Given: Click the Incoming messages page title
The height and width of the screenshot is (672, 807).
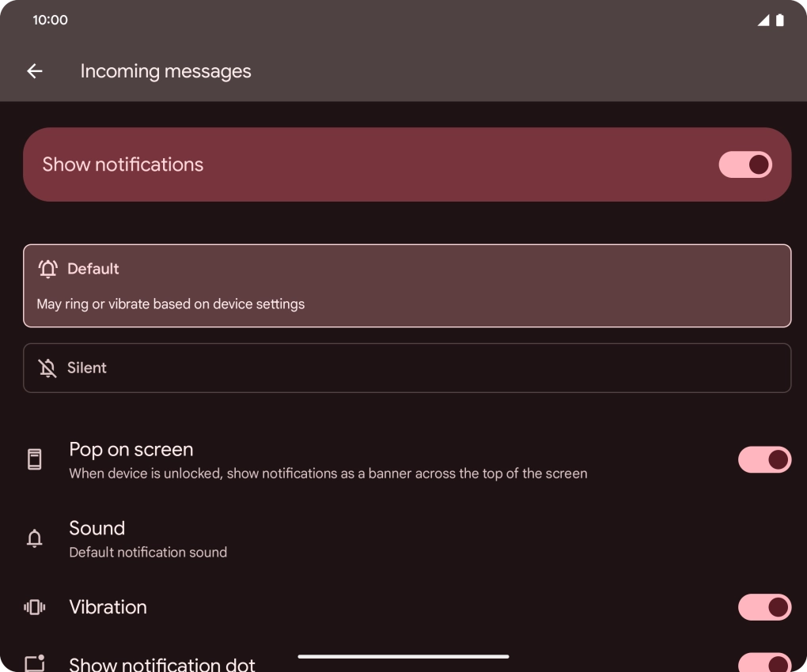Looking at the screenshot, I should tap(165, 71).
